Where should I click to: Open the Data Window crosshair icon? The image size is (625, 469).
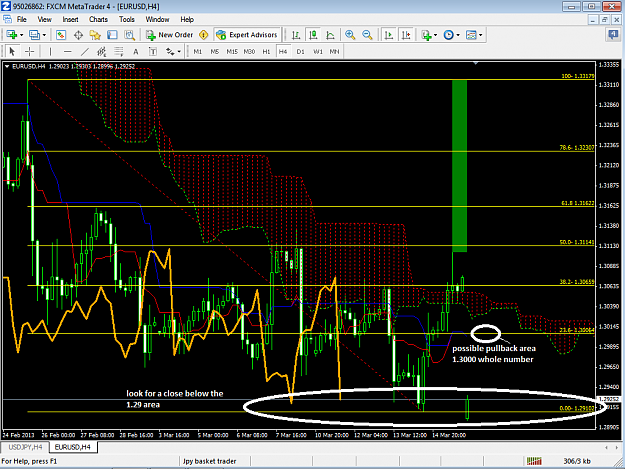pos(78,35)
